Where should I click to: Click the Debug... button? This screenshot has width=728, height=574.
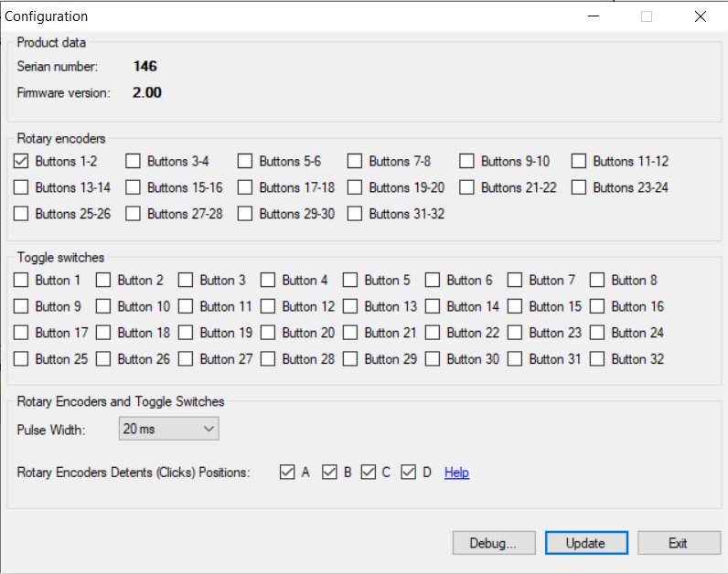click(x=494, y=543)
